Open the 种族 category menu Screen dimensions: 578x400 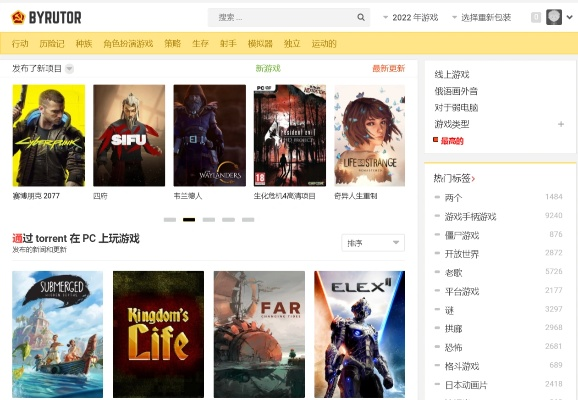pos(84,44)
